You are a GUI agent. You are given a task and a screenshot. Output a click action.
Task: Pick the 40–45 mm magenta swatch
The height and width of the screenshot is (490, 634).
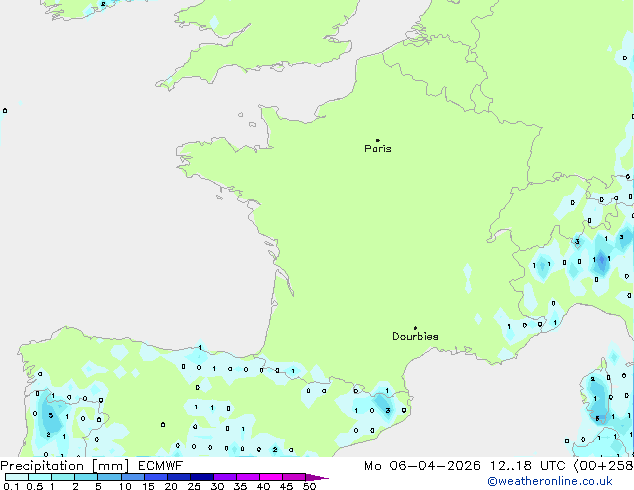click(271, 477)
